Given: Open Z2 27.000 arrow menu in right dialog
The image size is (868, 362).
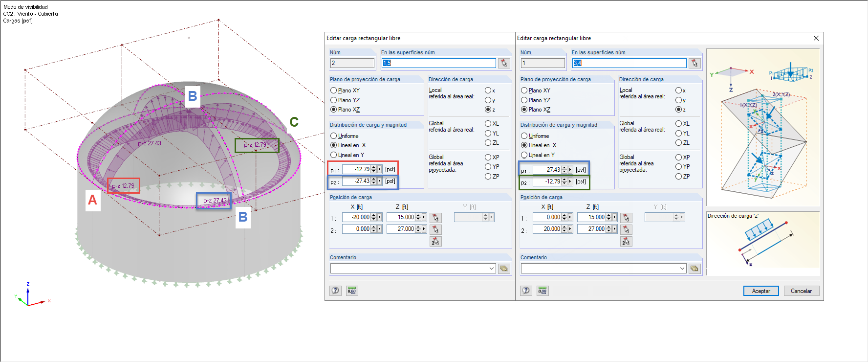Looking at the screenshot, I should 614,229.
